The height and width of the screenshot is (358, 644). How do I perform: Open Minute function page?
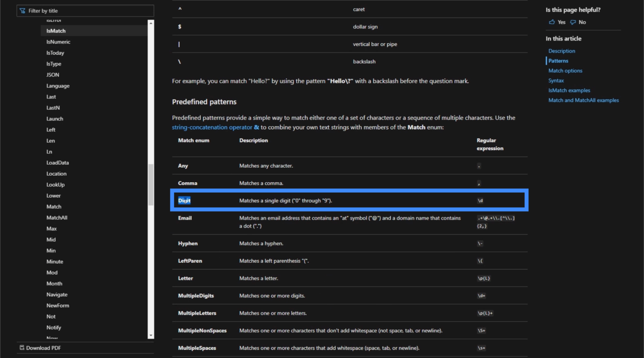pyautogui.click(x=55, y=262)
